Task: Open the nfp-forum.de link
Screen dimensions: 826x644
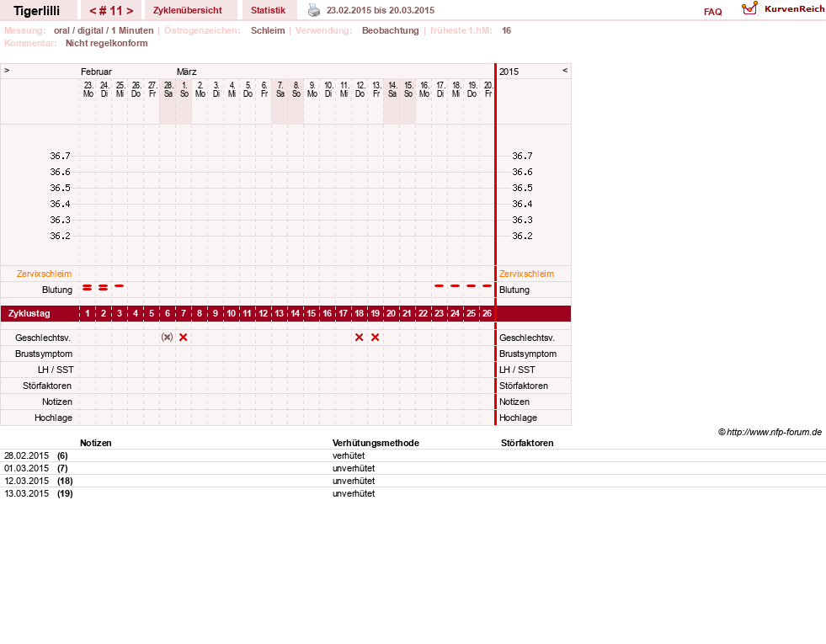Action: [x=774, y=433]
